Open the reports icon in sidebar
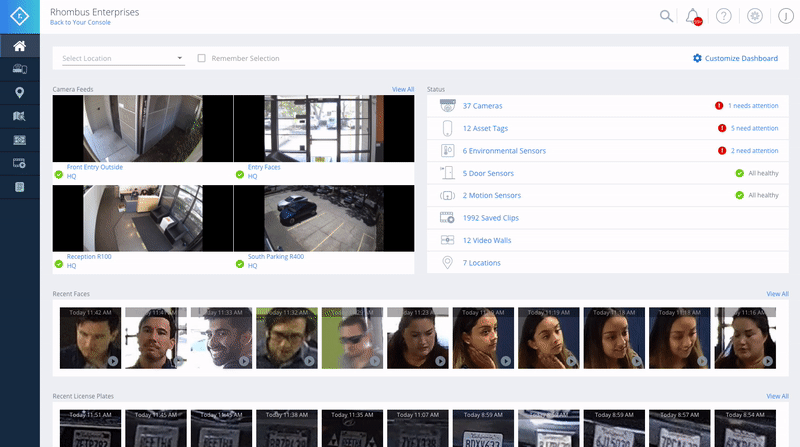Image resolution: width=800 pixels, height=447 pixels. [20, 186]
